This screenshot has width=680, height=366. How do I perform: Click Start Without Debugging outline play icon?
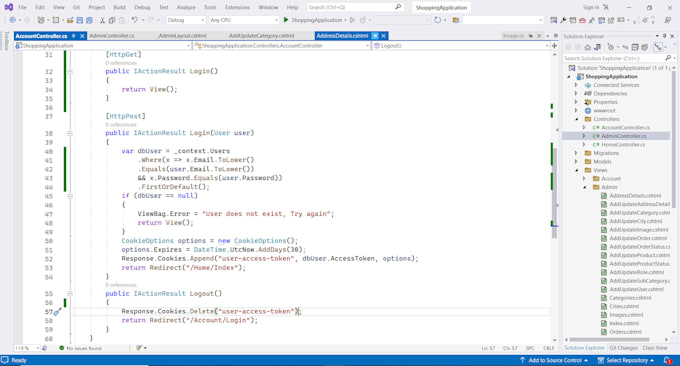(352, 20)
